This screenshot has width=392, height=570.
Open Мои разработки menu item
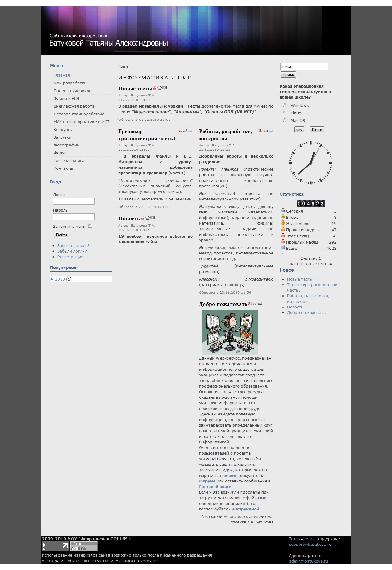(70, 83)
